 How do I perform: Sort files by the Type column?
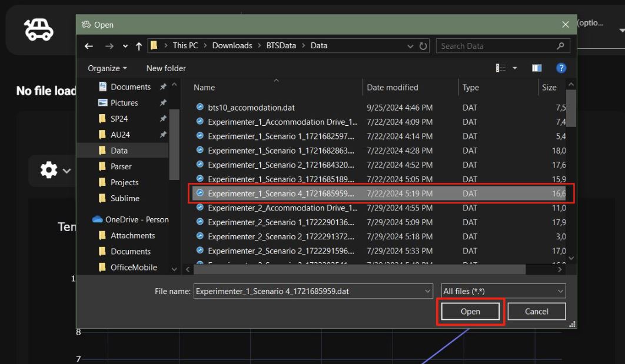point(471,87)
